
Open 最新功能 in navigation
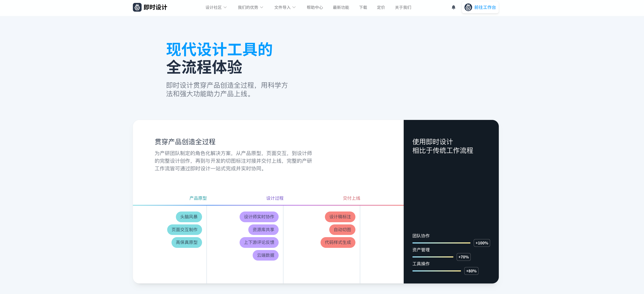coord(341,7)
